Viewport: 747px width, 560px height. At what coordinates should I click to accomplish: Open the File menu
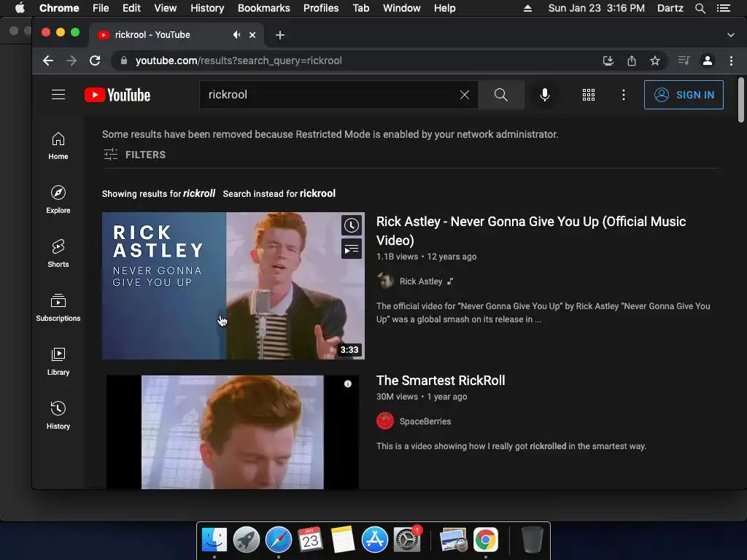(x=101, y=8)
